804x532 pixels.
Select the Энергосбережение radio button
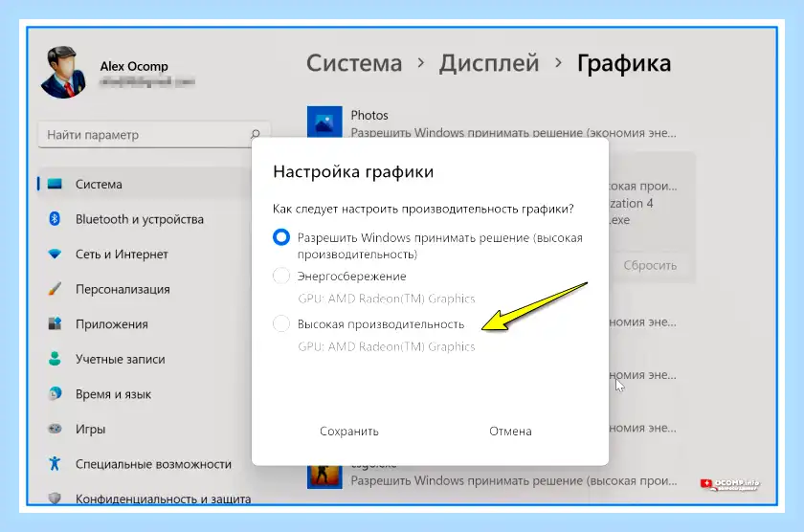[x=281, y=276]
